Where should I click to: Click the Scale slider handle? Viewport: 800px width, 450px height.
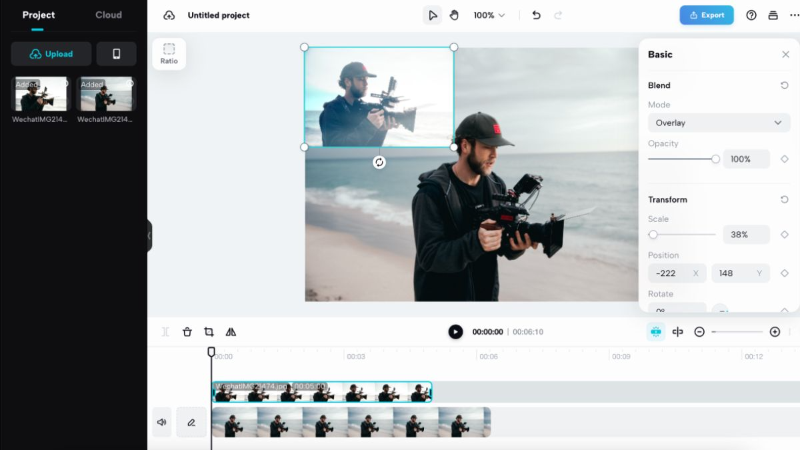coord(653,235)
